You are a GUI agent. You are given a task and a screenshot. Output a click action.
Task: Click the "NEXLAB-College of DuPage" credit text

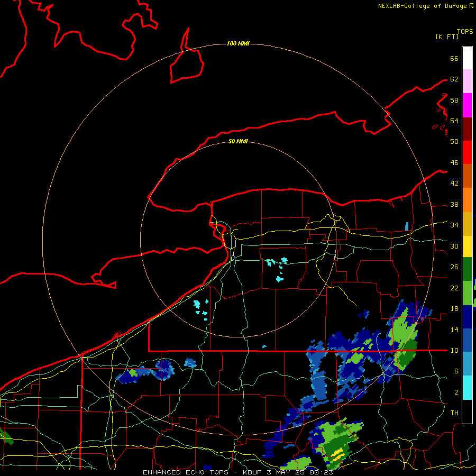(x=422, y=6)
